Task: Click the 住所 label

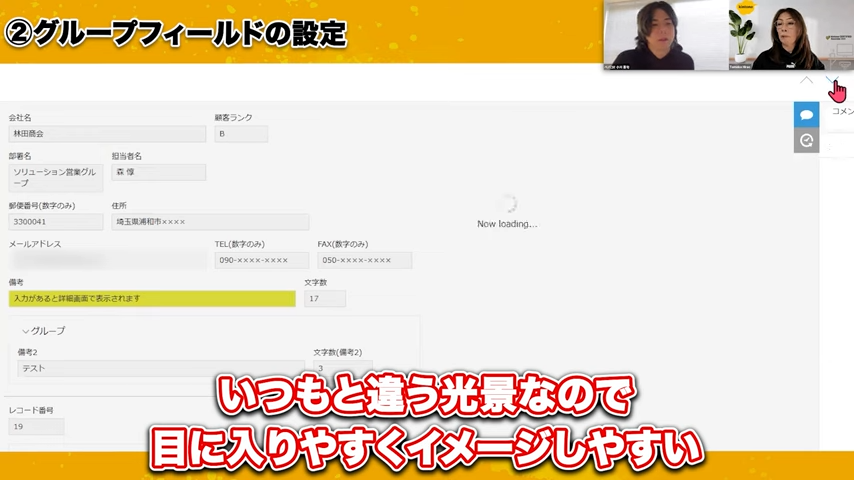Action: 119,206
